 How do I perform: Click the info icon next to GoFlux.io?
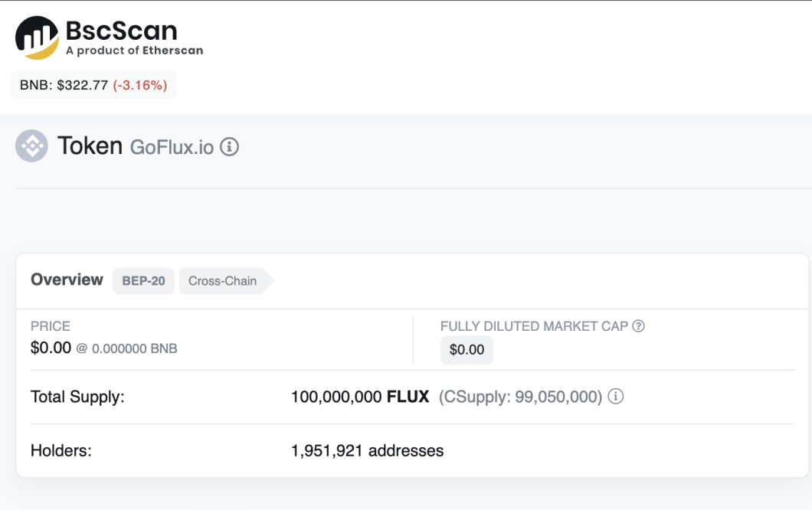click(x=229, y=147)
